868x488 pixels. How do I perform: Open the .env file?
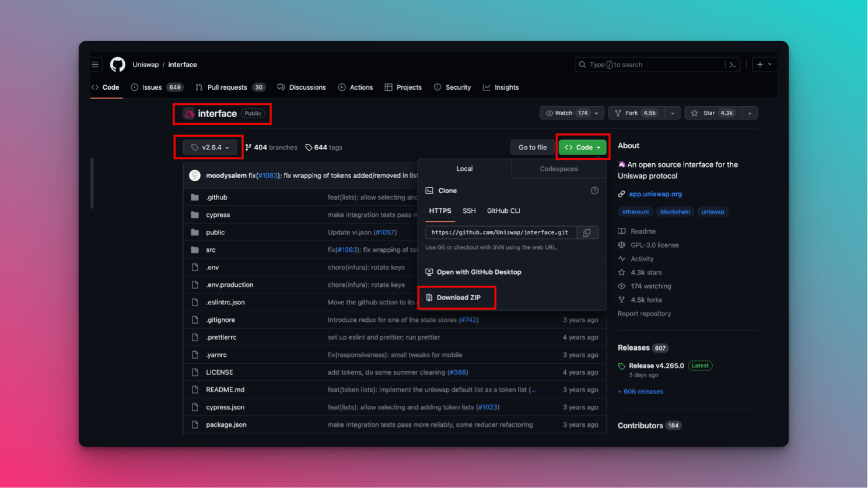(x=212, y=268)
